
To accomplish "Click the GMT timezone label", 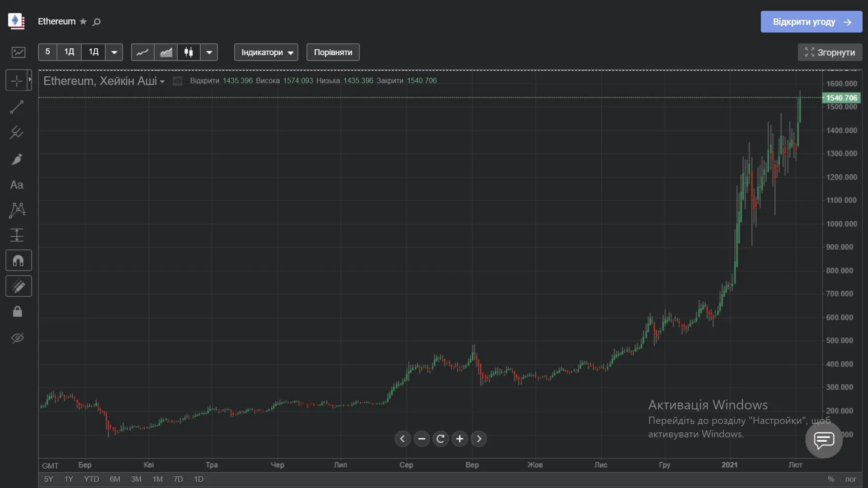I will [50, 466].
